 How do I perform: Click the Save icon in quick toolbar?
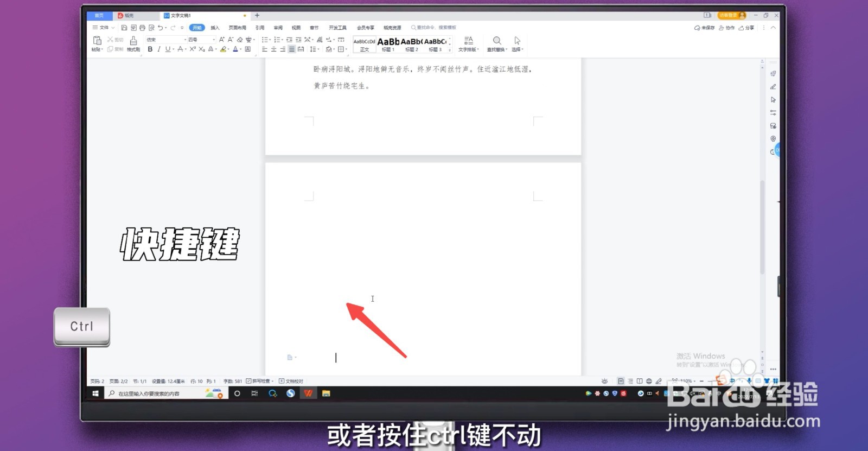[124, 28]
